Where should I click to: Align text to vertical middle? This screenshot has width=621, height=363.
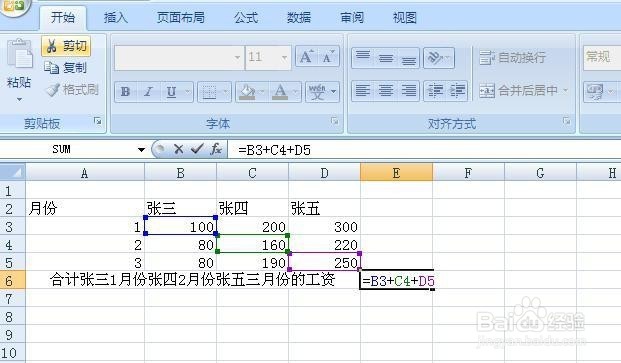coord(386,58)
